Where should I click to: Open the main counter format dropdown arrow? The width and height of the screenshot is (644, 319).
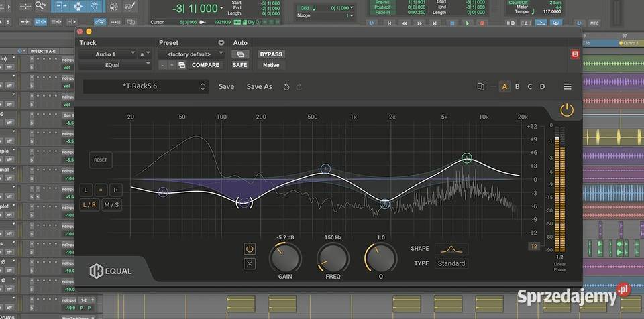click(222, 8)
